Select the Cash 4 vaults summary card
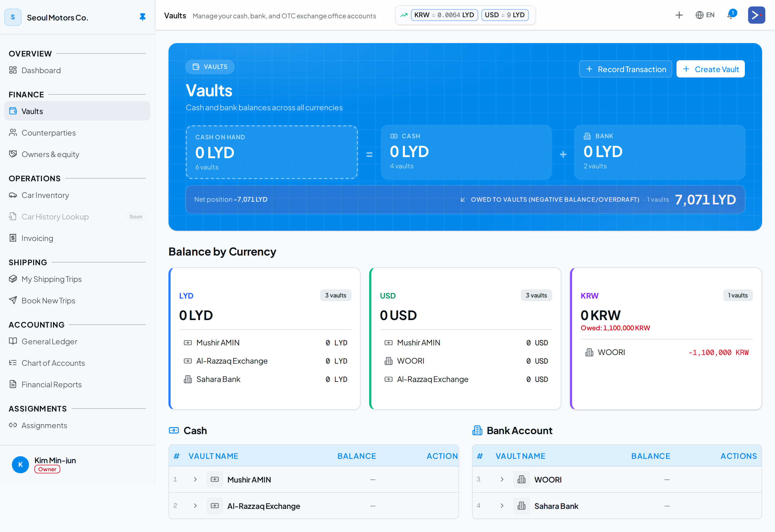The height and width of the screenshot is (532, 775). [466, 152]
